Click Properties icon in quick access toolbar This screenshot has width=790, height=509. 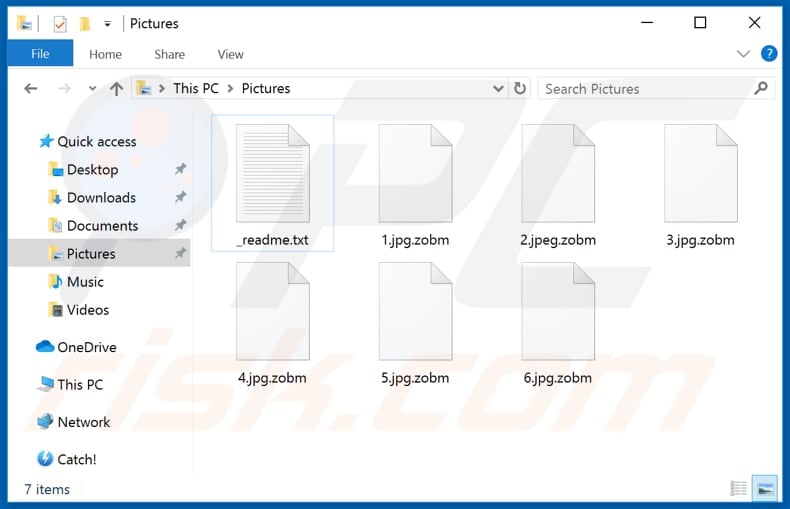pyautogui.click(x=60, y=23)
